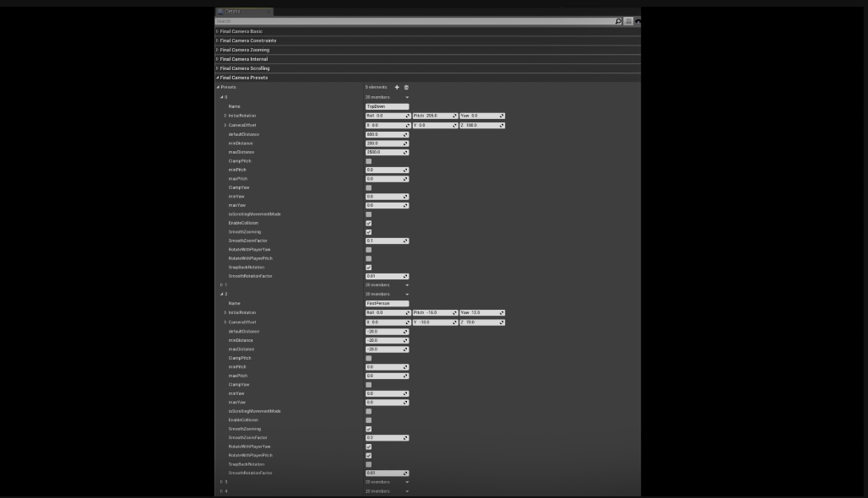The height and width of the screenshot is (498, 868).
Task: Open element 3 members dropdown arrow
Action: [x=407, y=482]
